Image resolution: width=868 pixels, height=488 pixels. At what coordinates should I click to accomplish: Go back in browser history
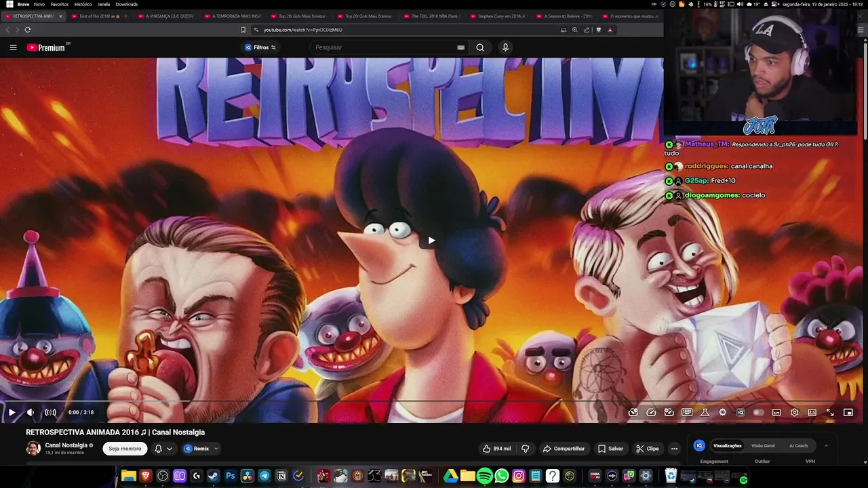pyautogui.click(x=7, y=30)
